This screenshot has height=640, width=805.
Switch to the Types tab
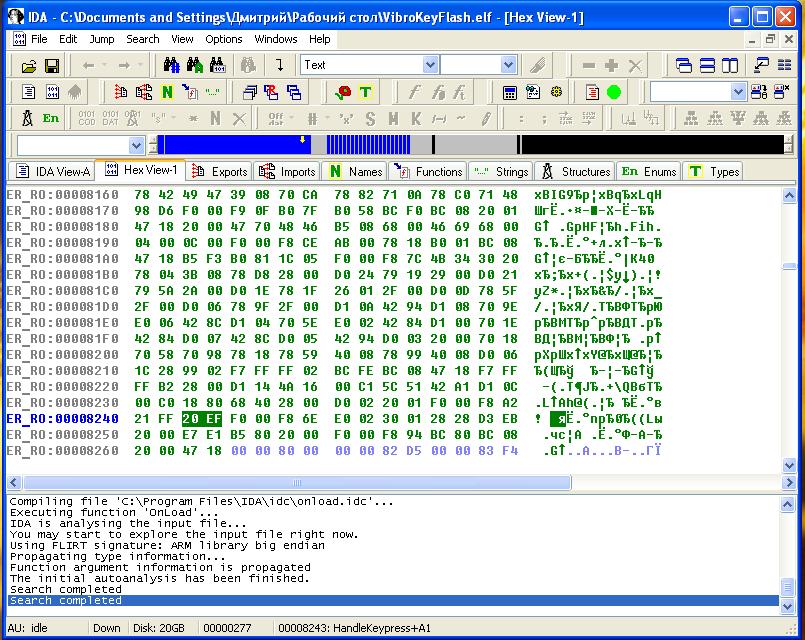tap(713, 171)
